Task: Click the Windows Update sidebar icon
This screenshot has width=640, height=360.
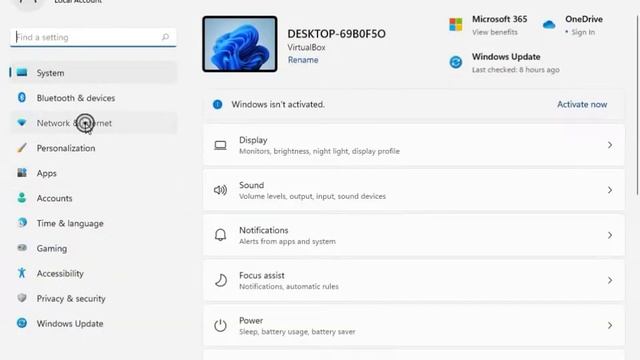Action: pos(22,323)
